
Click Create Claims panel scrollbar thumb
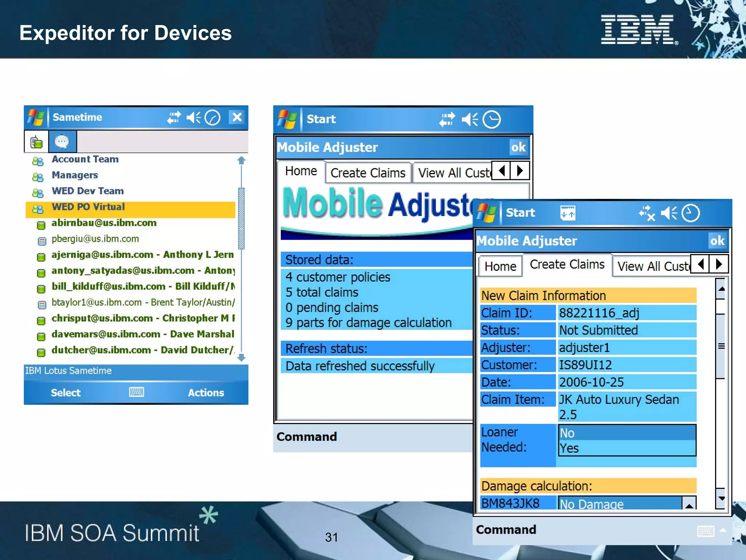721,346
